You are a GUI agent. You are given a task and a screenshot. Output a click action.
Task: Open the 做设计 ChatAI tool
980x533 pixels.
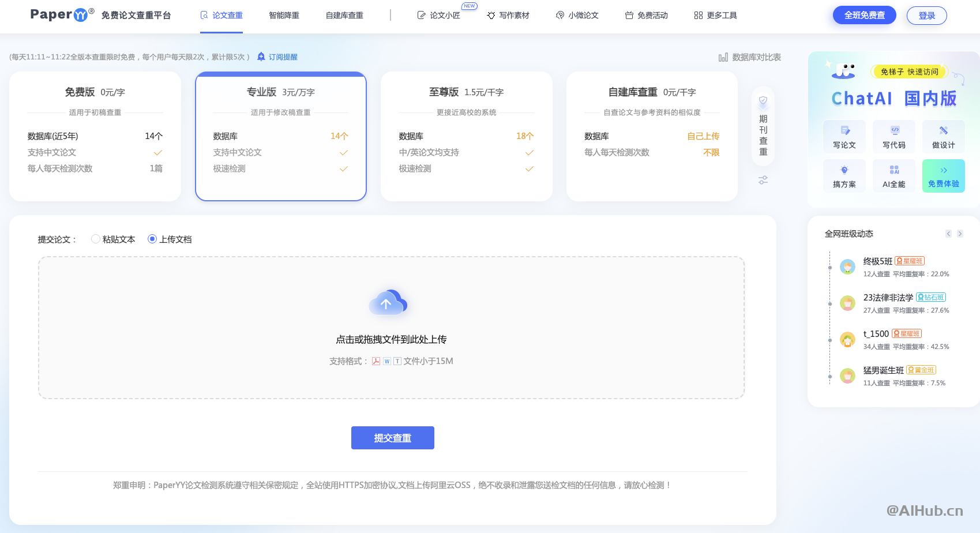coord(944,136)
